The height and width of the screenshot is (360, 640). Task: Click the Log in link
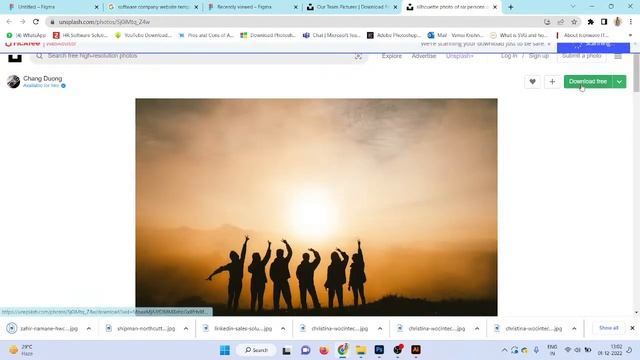509,56
